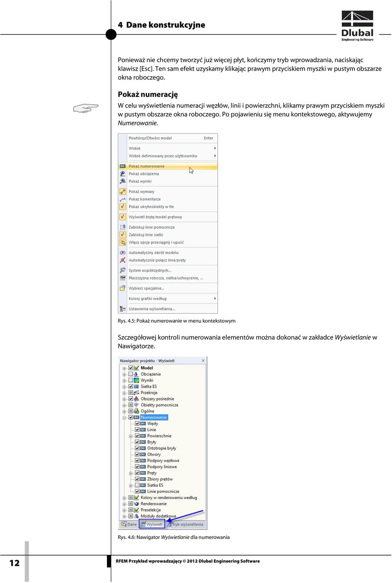Close the Nawigator projektu panel

pos(203,361)
